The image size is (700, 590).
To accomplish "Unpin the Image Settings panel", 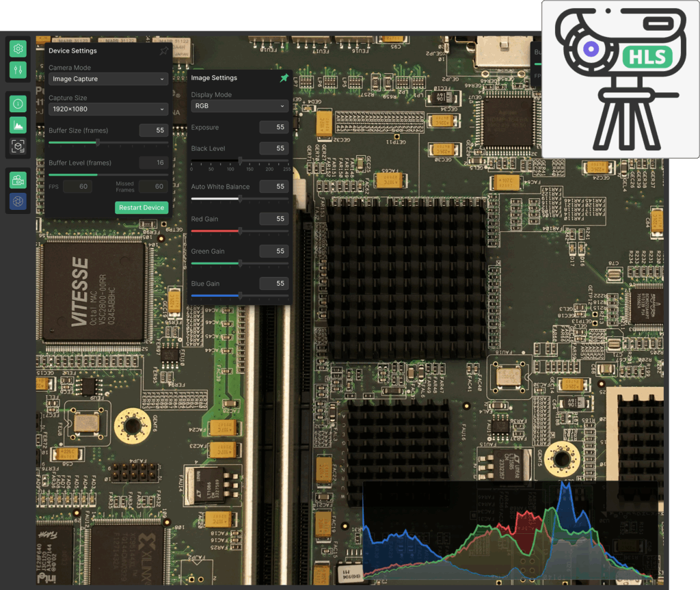I will pyautogui.click(x=284, y=78).
